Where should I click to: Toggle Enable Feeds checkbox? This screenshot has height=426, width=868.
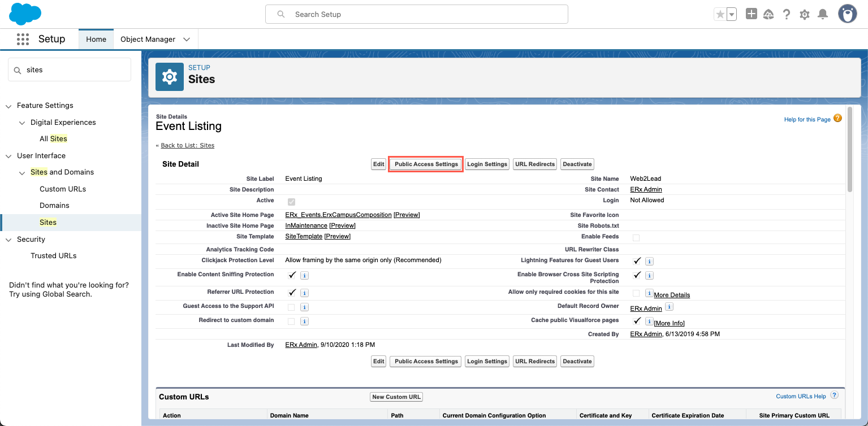636,237
